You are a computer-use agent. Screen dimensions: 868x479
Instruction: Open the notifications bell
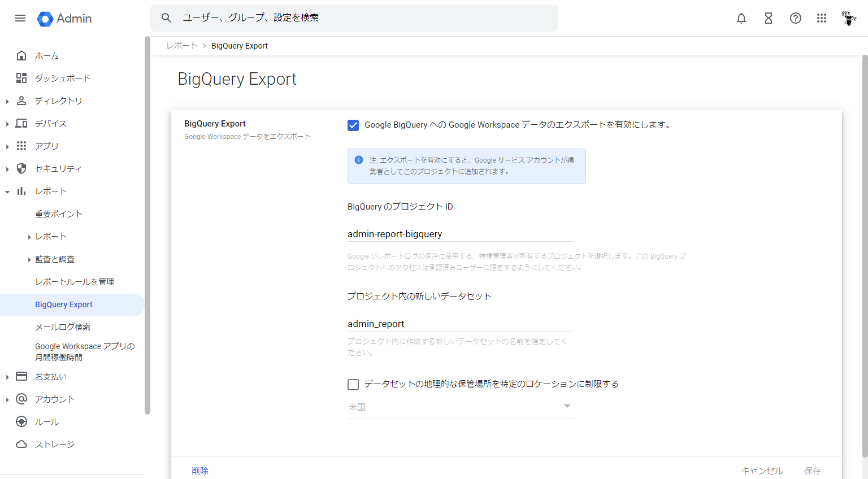click(741, 18)
